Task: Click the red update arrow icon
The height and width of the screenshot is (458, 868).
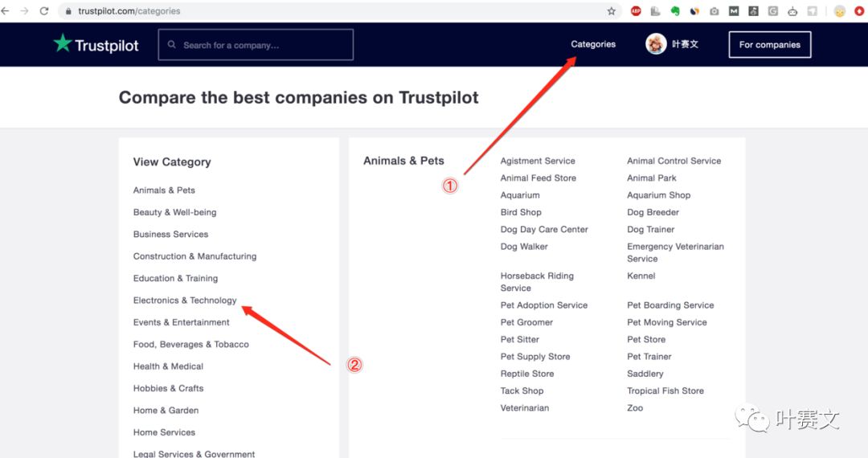Action: 859,11
